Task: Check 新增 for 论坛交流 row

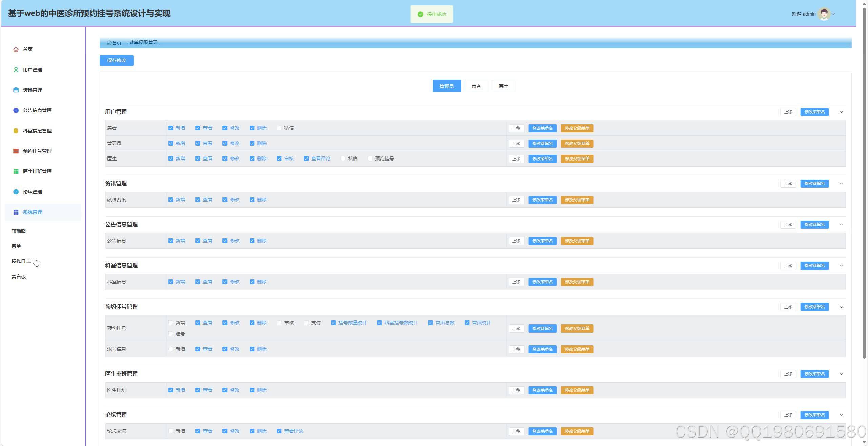Action: (x=171, y=431)
